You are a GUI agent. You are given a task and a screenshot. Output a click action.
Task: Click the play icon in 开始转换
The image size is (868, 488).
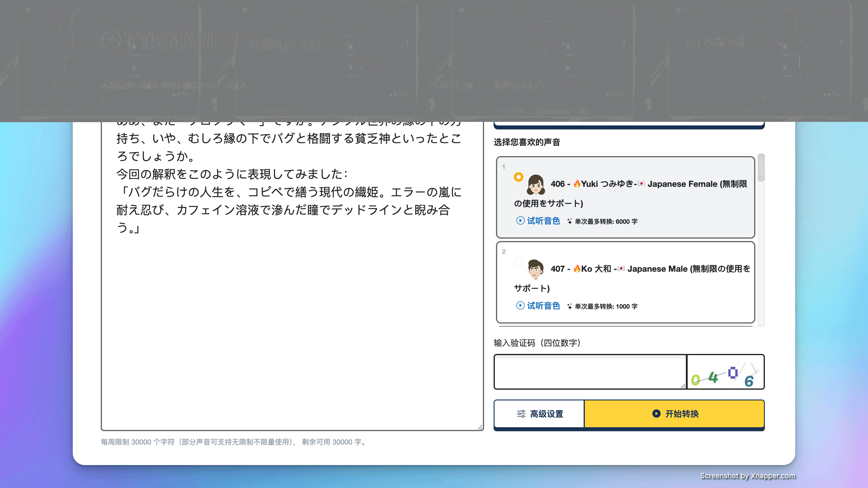pos(656,413)
